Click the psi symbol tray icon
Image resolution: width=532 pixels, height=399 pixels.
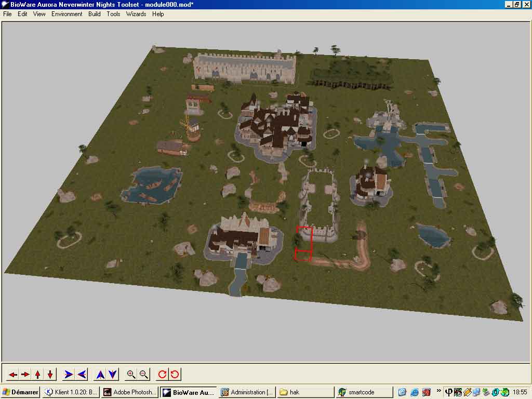(448, 392)
